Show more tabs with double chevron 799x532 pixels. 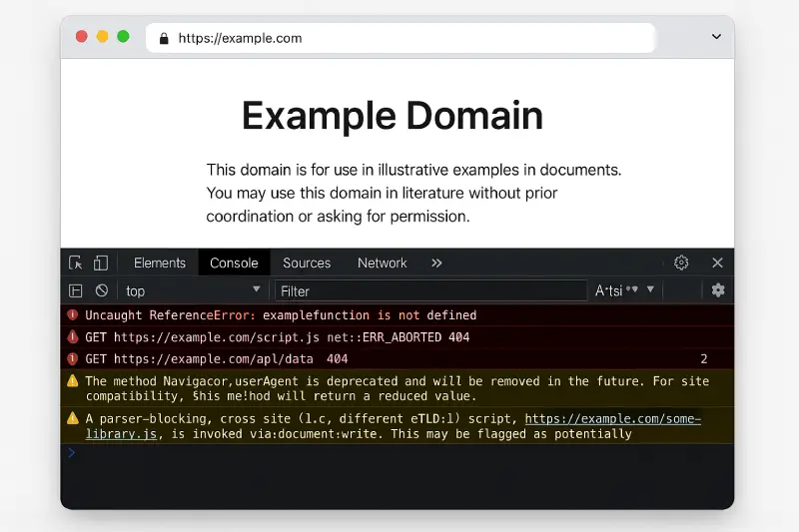436,263
